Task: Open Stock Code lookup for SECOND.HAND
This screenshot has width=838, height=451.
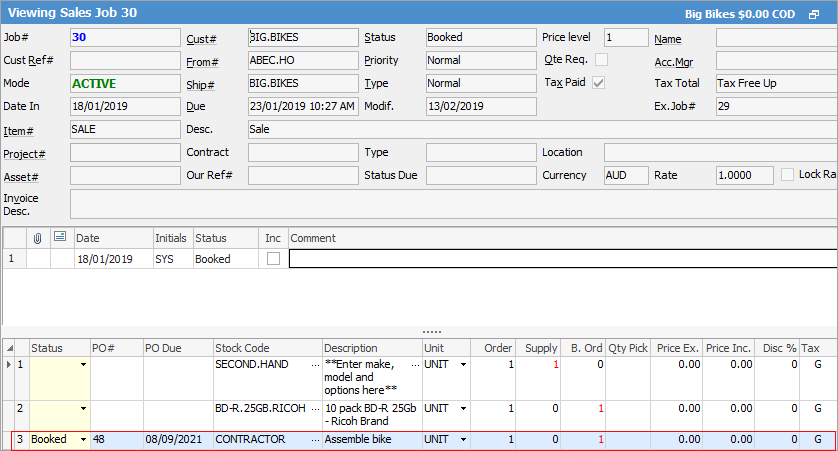Action: coord(315,365)
